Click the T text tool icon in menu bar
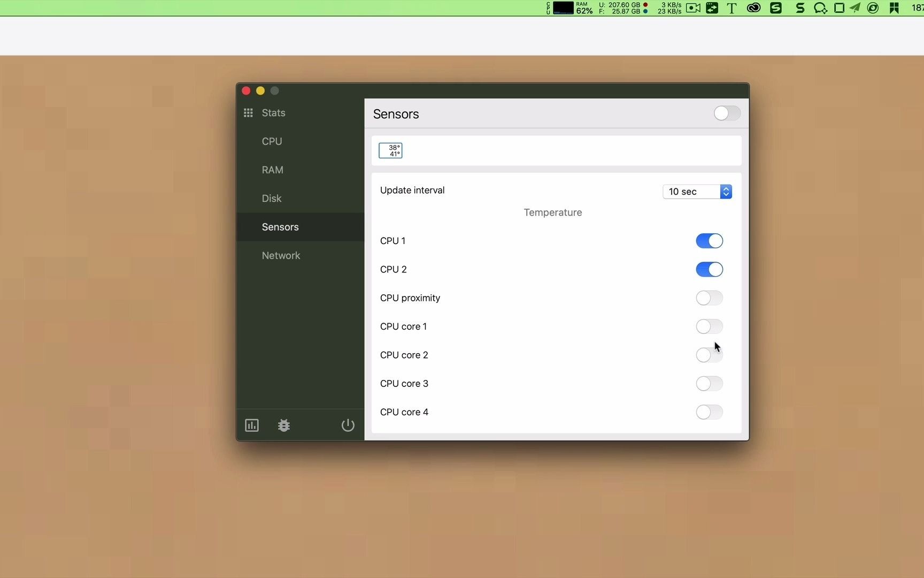 pos(731,8)
